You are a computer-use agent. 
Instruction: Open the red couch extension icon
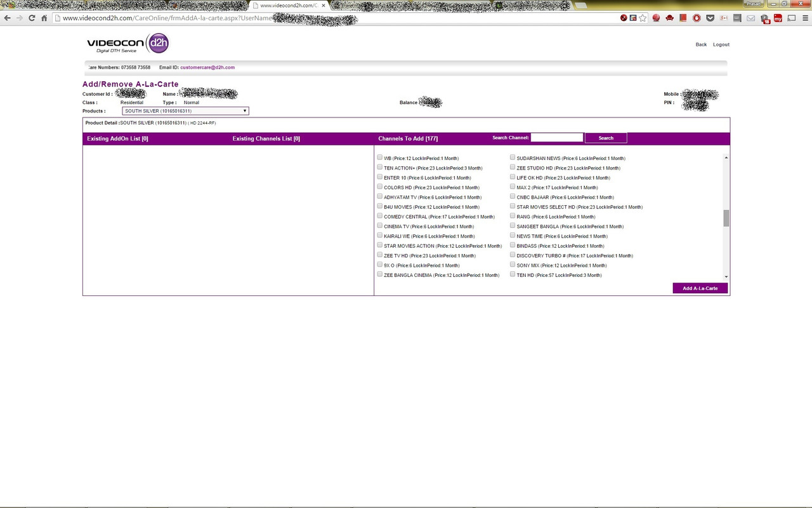(x=670, y=18)
